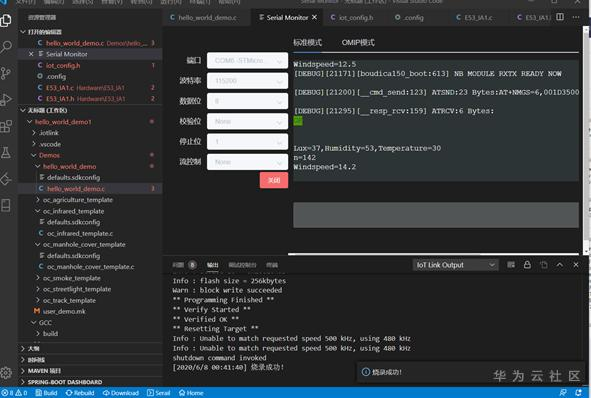The image size is (591, 398).
Task: Collapse the oc_infrared_template folder
Action: (90, 211)
